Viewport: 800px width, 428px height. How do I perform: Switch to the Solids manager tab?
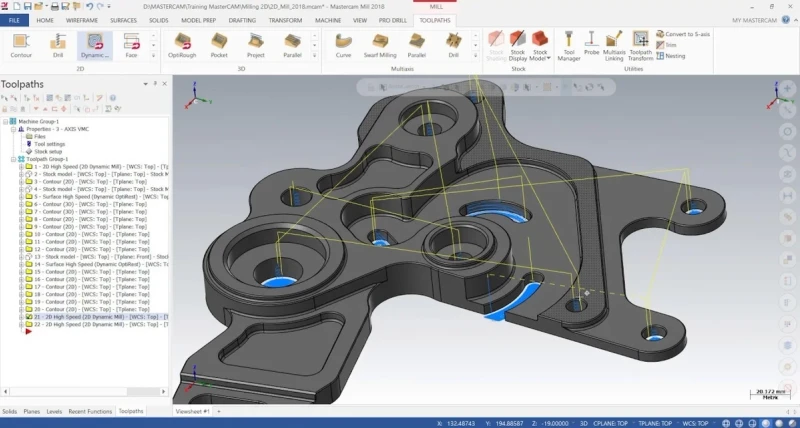click(x=9, y=411)
